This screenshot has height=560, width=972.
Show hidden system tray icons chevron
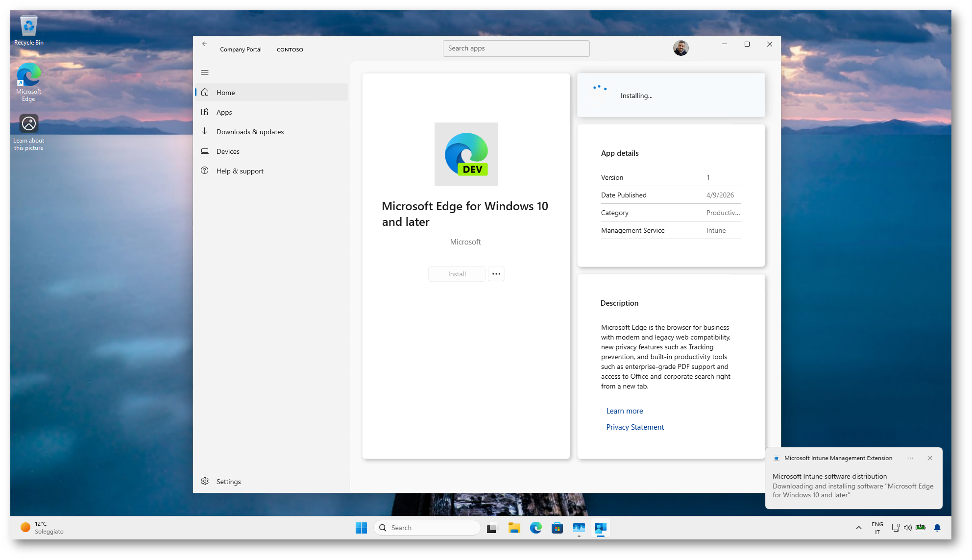pyautogui.click(x=858, y=528)
